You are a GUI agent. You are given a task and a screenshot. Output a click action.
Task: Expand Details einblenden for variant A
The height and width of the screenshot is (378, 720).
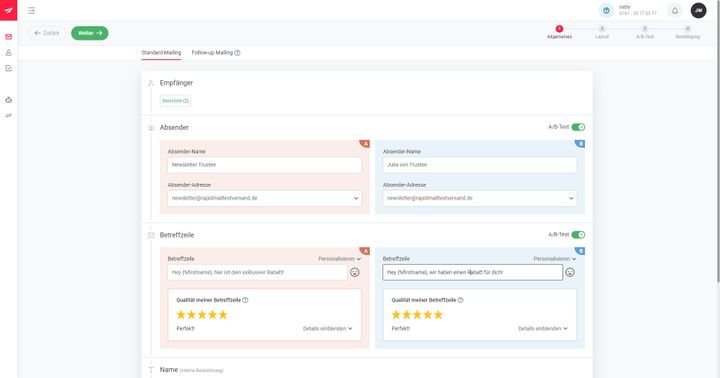[327, 328]
